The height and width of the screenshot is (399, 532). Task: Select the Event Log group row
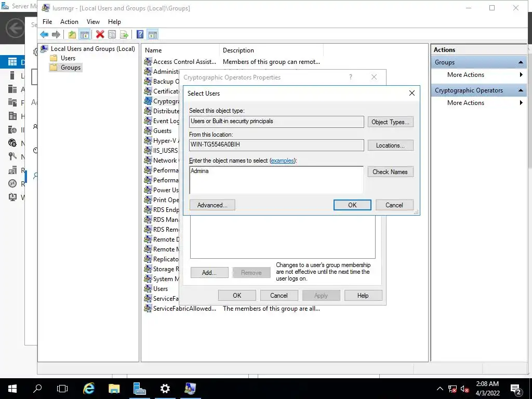coord(162,121)
